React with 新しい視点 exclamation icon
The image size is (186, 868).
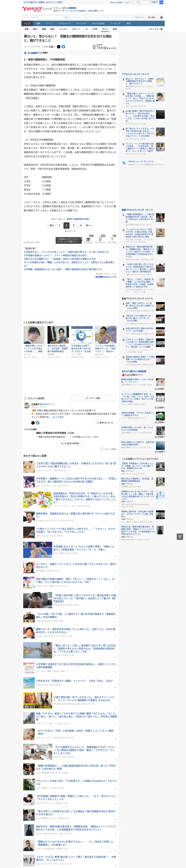pos(112,240)
